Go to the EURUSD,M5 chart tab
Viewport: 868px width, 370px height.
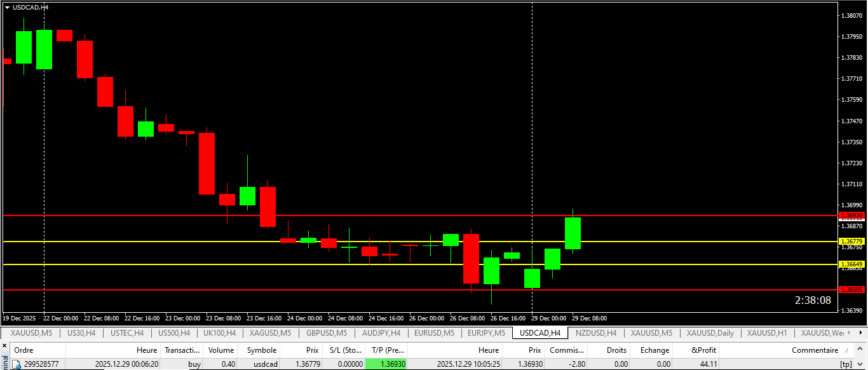(x=434, y=332)
